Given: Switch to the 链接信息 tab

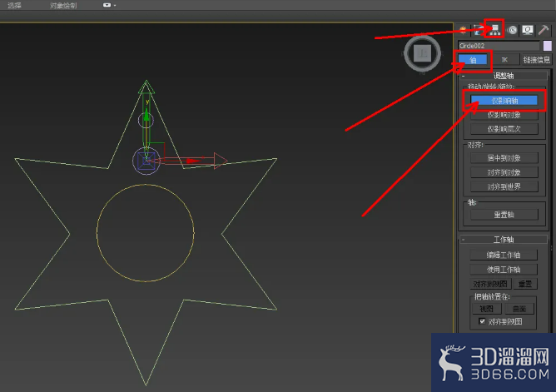Looking at the screenshot, I should [x=536, y=60].
